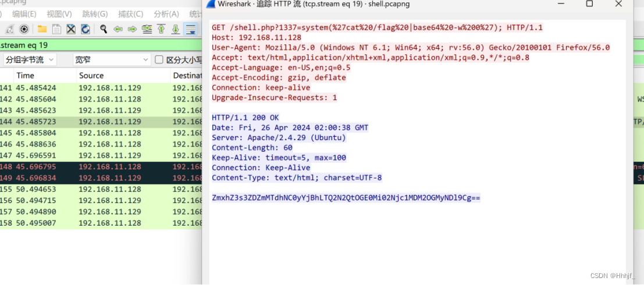644x285 pixels.
Task: Open the 跳转(G) menu
Action: (95, 15)
